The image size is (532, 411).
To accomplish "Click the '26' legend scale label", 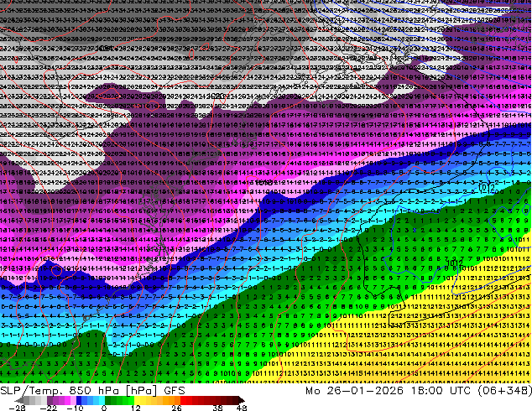I will [x=176, y=408].
